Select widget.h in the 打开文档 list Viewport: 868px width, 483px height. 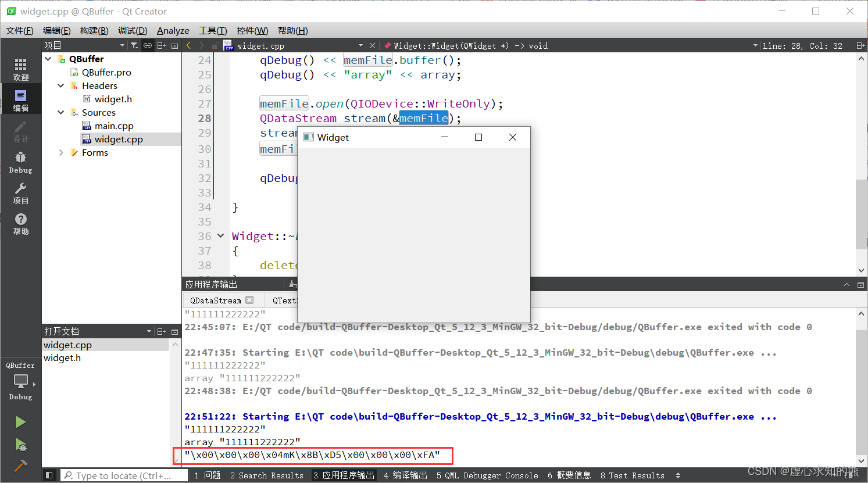(62, 357)
